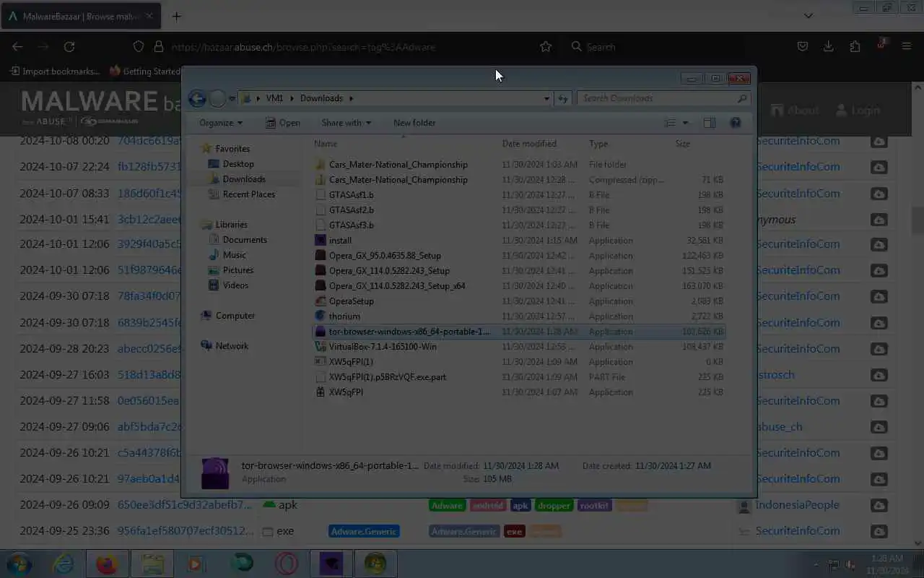
Task: Open the Pictures library
Action: 238,270
